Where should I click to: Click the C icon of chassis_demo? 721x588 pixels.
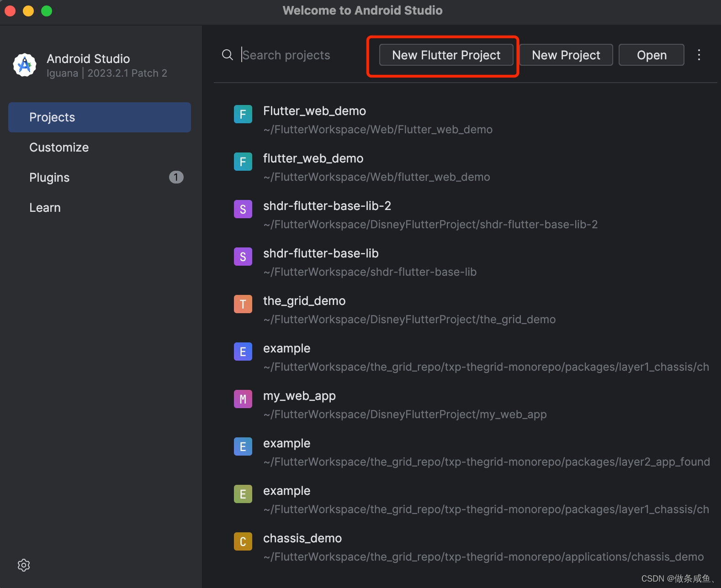click(x=243, y=541)
